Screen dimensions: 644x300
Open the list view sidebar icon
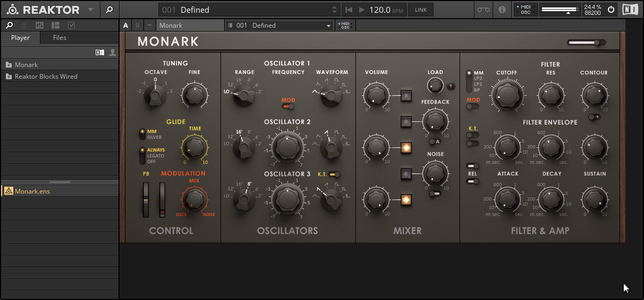point(24,25)
